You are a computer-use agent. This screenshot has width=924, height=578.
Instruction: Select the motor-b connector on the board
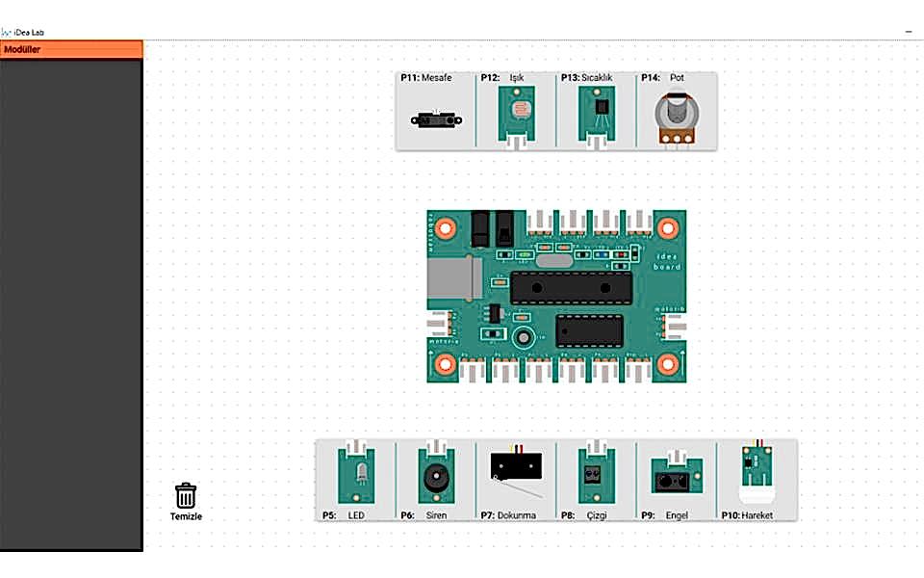676,327
